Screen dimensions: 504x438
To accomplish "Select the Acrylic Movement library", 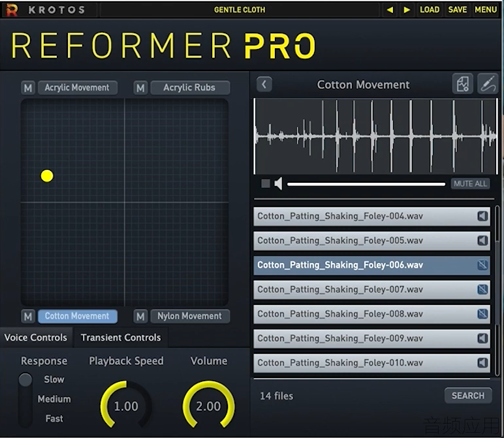I will pos(78,87).
